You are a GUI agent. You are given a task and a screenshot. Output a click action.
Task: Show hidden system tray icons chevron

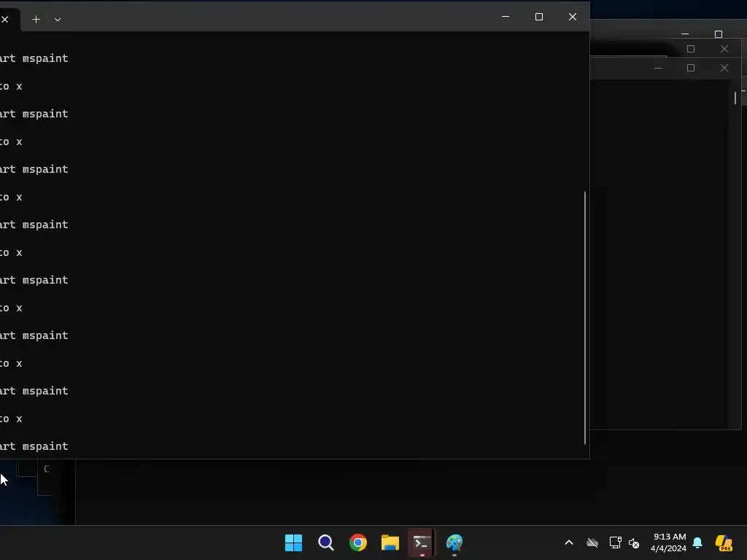click(x=569, y=542)
